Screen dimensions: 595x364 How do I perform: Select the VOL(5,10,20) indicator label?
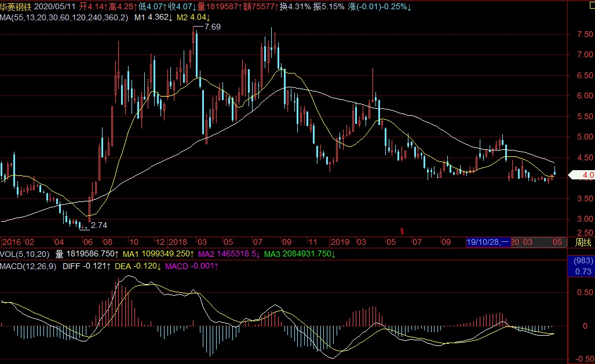[25, 254]
